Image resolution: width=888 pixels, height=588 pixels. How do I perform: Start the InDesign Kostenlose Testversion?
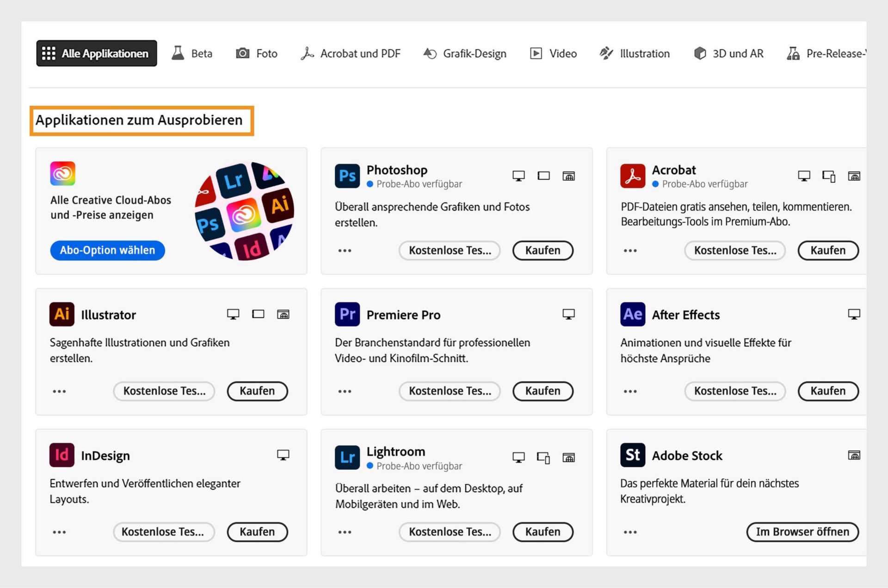pos(164,532)
